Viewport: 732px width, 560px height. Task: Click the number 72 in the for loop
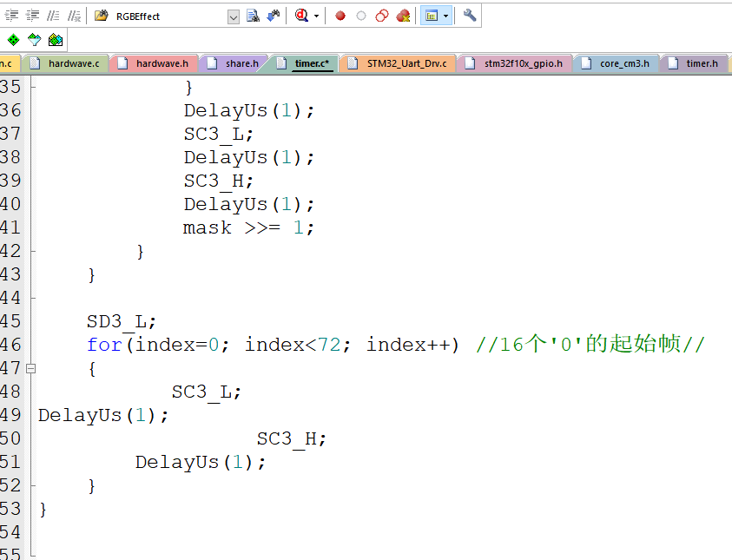click(329, 345)
